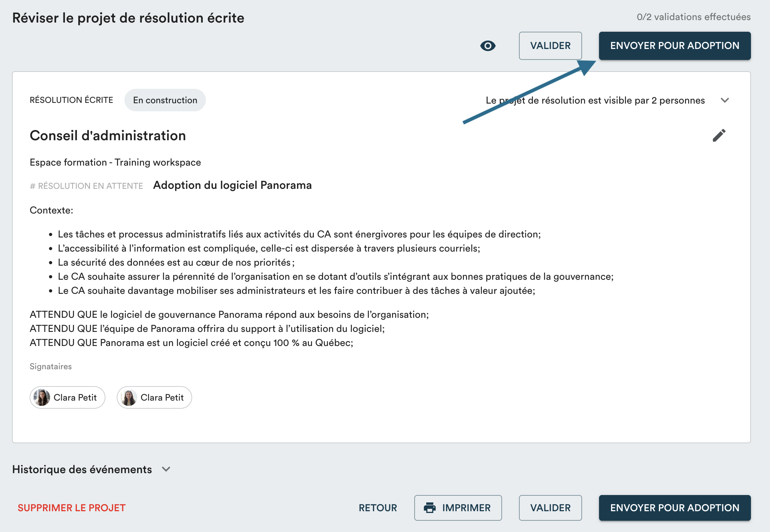
Task: Click bottom Envoyer pour adoption button
Action: click(674, 508)
